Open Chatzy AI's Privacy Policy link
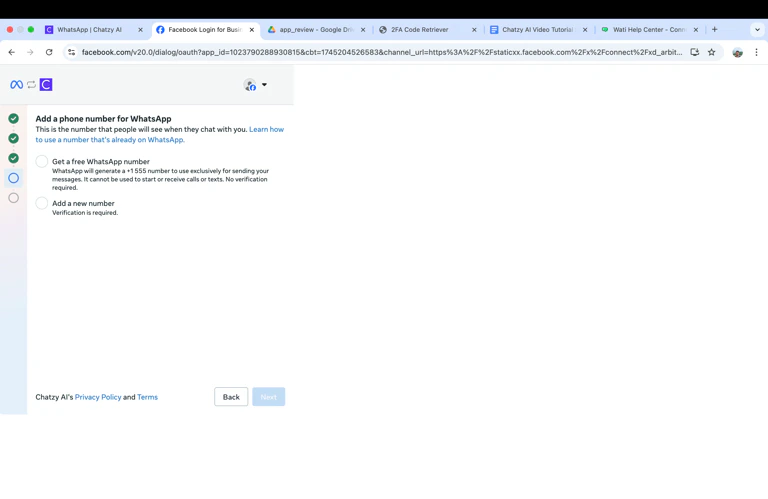Viewport: 768px width, 499px height. click(x=98, y=397)
